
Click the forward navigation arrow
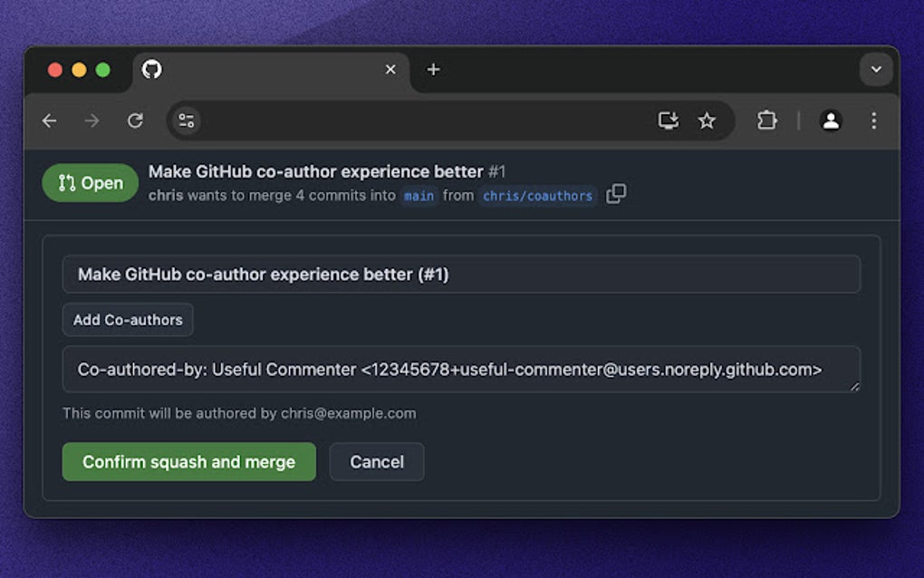point(91,120)
